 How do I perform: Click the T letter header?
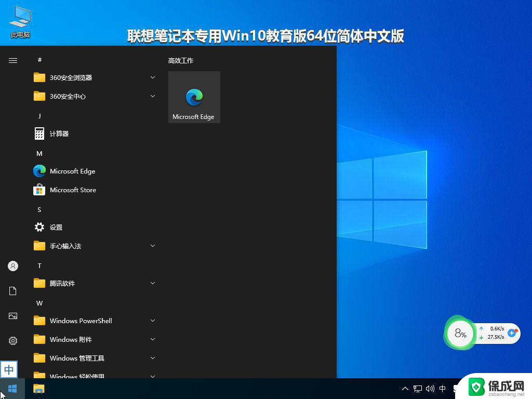pos(39,265)
